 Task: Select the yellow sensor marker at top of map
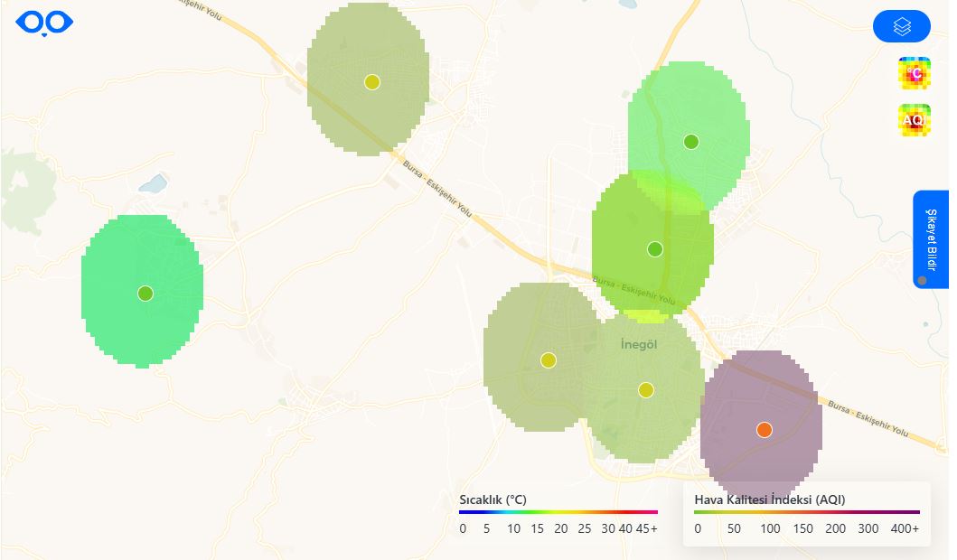(x=371, y=82)
